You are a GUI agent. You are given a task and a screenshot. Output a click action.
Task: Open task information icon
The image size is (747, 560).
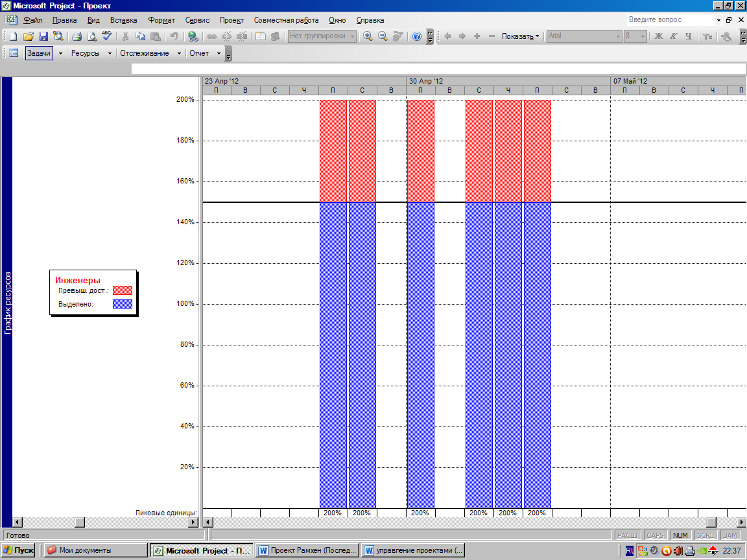(x=261, y=36)
